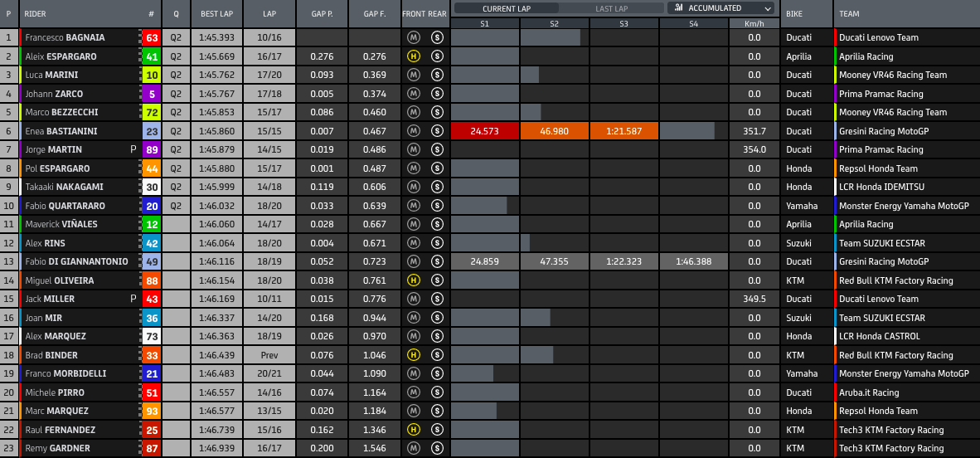
Task: Open the ACCUMULATED dropdown
Action: (x=720, y=9)
